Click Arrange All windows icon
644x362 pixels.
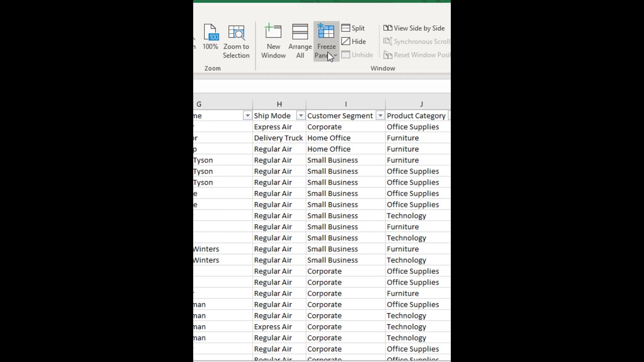coord(300,42)
